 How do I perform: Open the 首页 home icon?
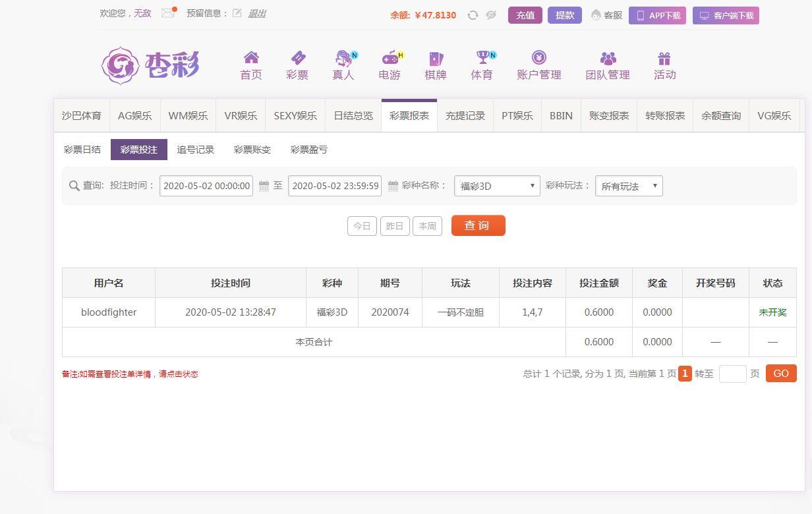click(x=251, y=58)
